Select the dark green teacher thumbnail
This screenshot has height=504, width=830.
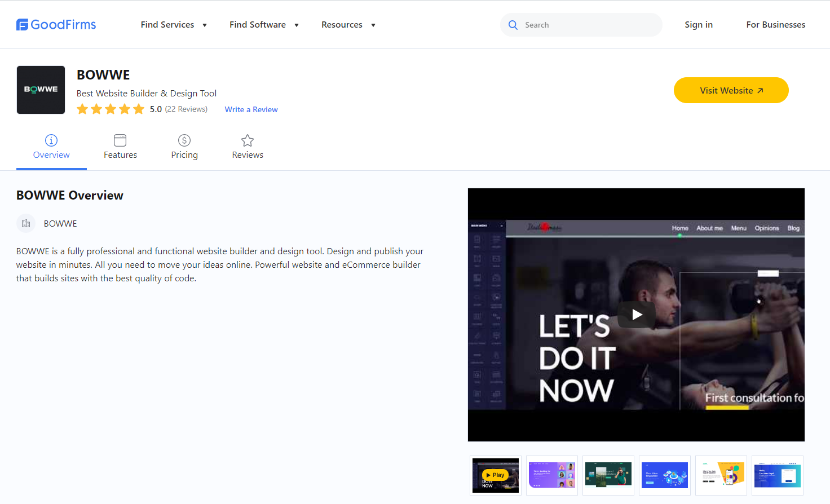(x=608, y=475)
